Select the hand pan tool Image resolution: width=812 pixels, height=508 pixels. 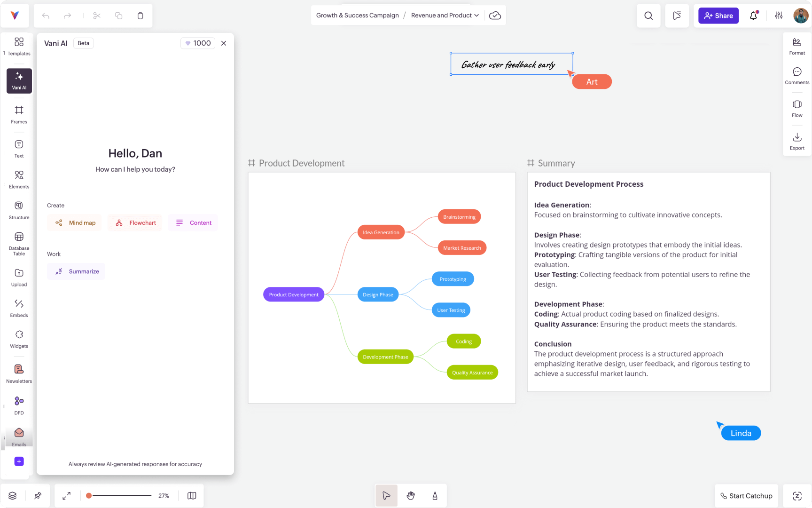410,495
